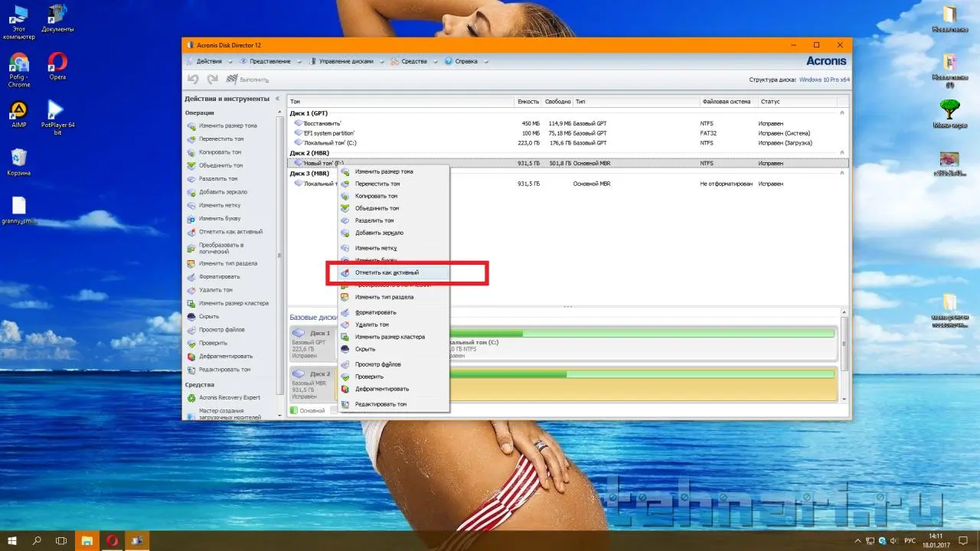Viewport: 980px width, 551px height.
Task: Click Изменить тип раздела in the Операции sidebar
Action: point(223,263)
